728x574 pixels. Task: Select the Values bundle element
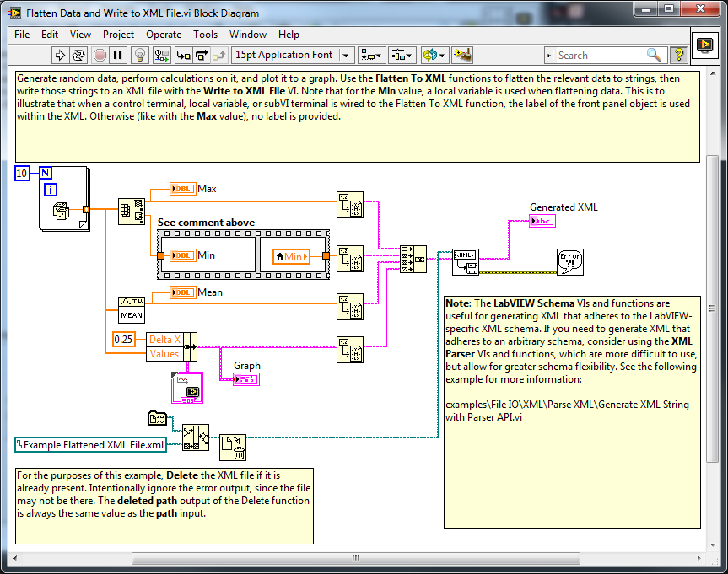click(x=164, y=354)
